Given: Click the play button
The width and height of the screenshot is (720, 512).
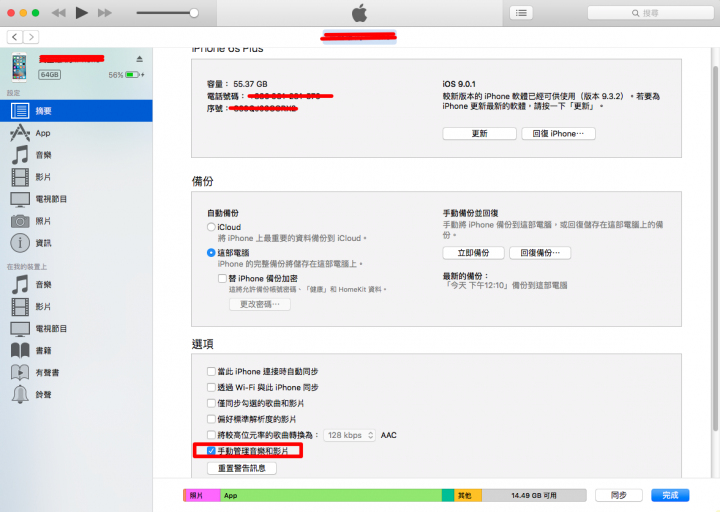Looking at the screenshot, I should click(81, 13).
